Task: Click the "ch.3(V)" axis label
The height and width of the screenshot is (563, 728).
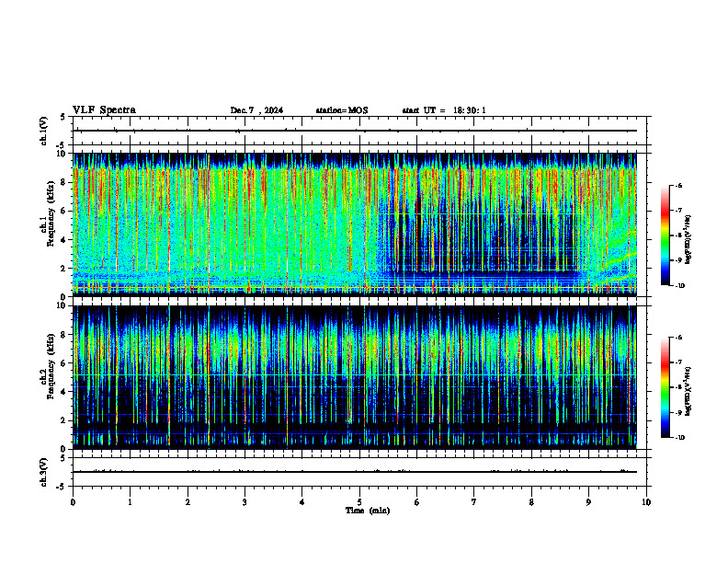Action: pyautogui.click(x=44, y=472)
